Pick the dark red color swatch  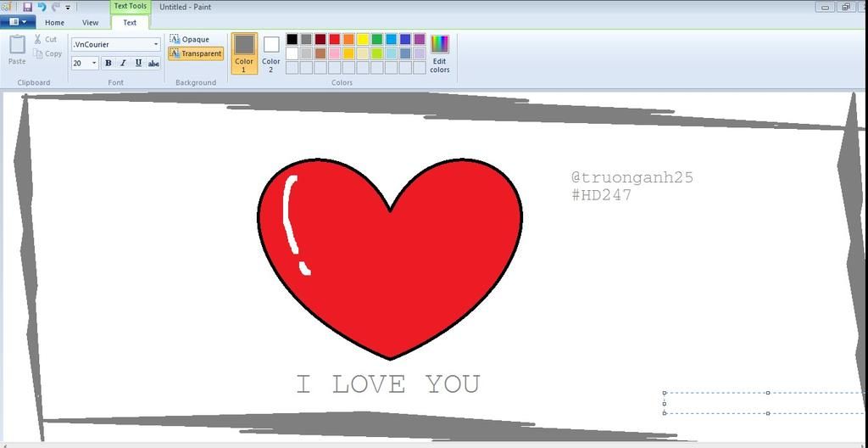(x=320, y=39)
